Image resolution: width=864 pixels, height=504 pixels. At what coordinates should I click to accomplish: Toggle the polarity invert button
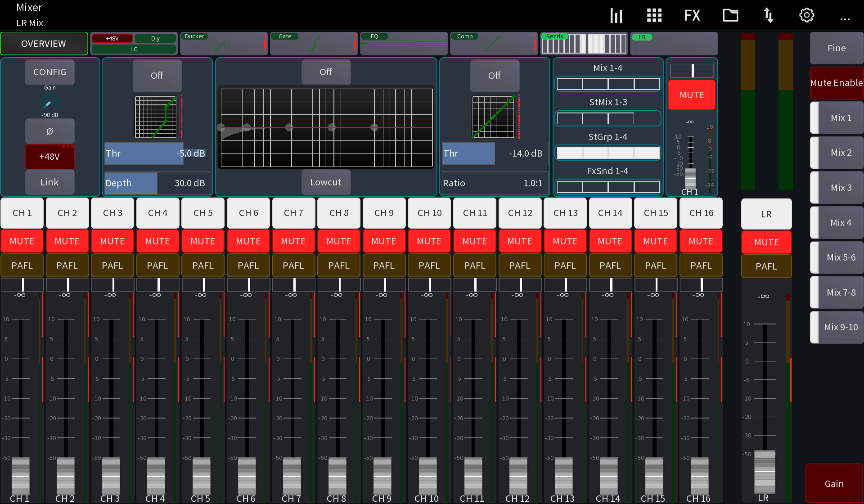point(49,131)
